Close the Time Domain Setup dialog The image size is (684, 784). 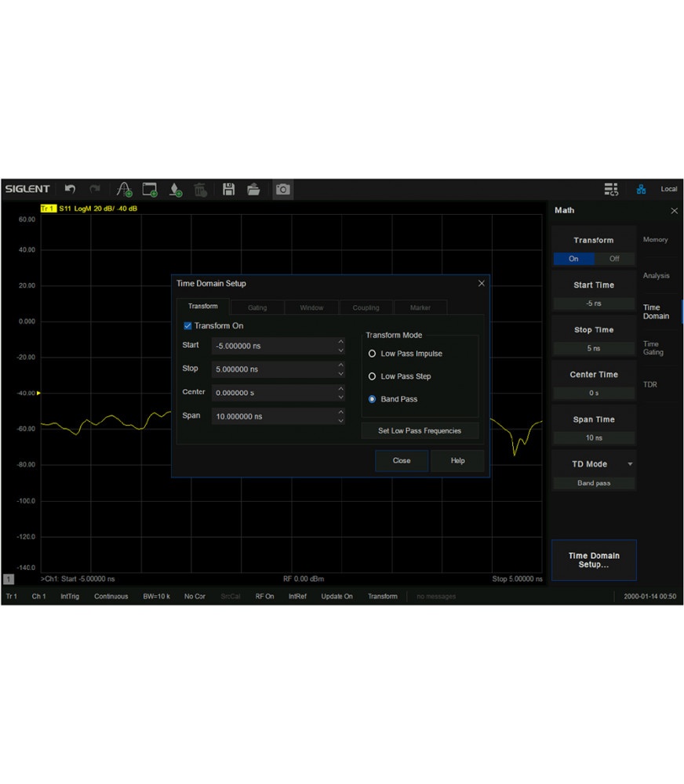pyautogui.click(x=482, y=284)
